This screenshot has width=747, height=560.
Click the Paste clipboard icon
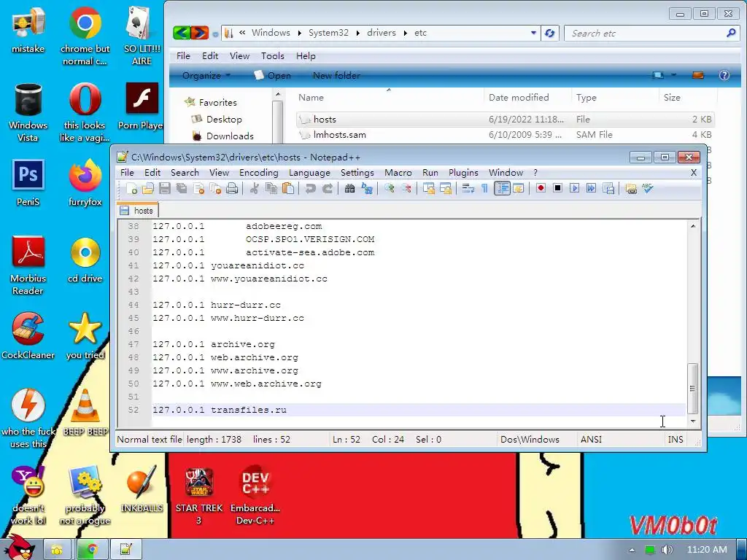288,189
